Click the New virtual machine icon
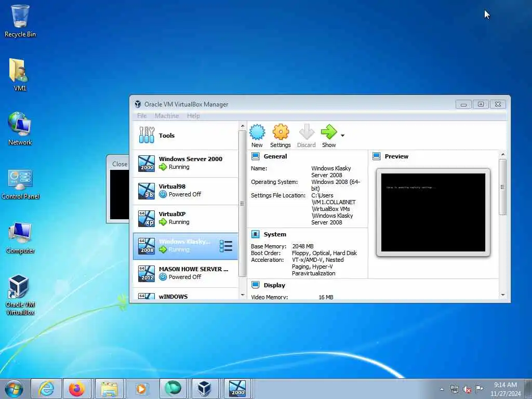Screen dimensions: 532x399 click(x=257, y=132)
